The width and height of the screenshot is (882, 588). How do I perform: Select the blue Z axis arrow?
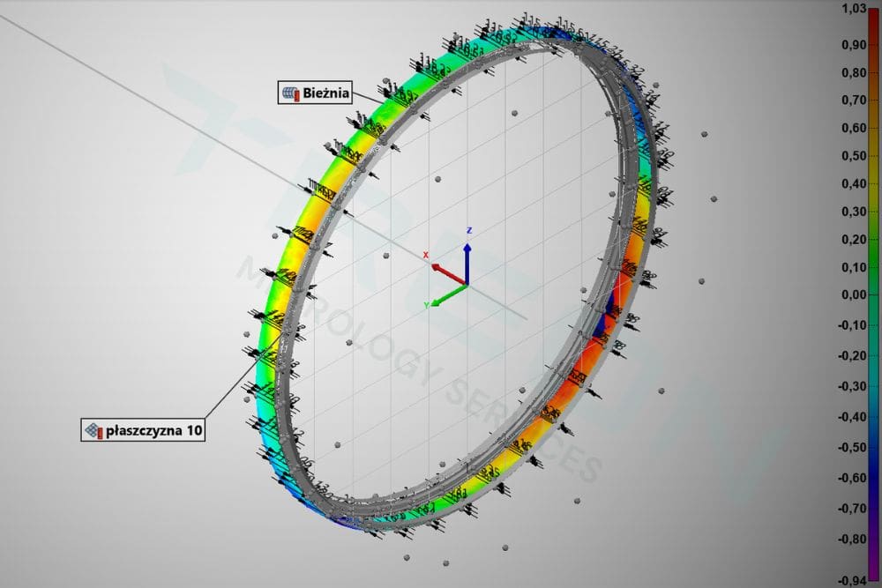point(467,262)
